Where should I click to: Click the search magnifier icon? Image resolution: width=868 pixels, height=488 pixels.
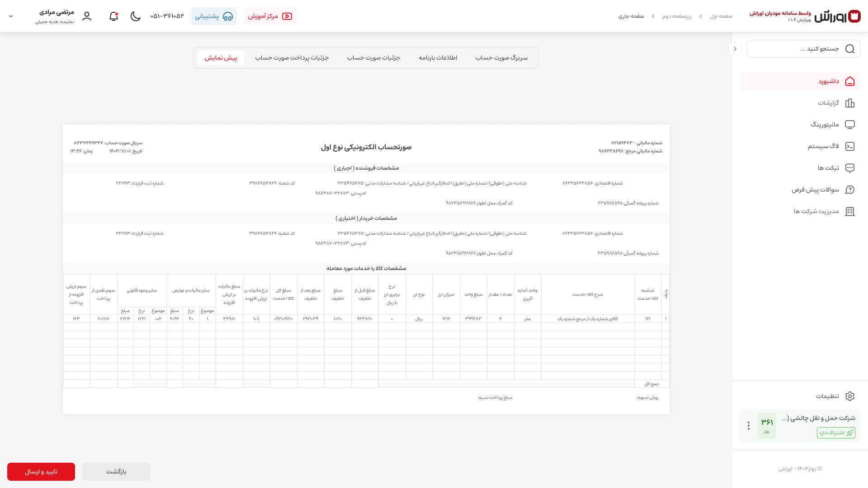850,49
